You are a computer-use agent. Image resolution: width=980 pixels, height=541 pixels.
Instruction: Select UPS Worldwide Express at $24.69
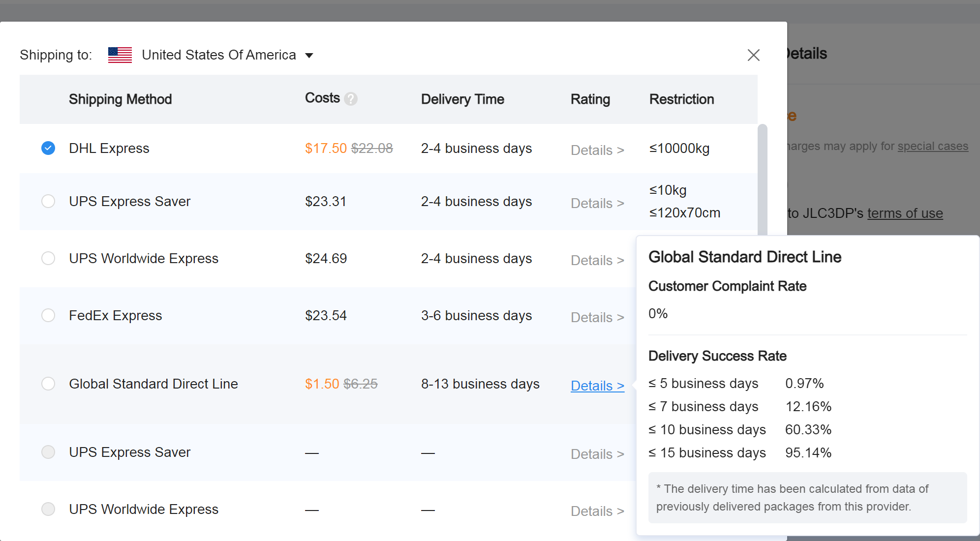(x=48, y=258)
